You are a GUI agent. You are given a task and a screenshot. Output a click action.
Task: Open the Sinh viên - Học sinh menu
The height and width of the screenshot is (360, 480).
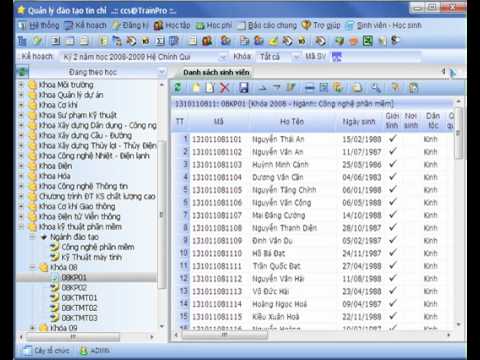(383, 25)
